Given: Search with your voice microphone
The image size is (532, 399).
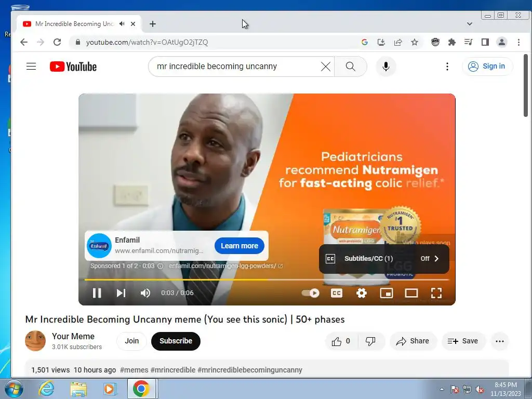Looking at the screenshot, I should click(386, 66).
